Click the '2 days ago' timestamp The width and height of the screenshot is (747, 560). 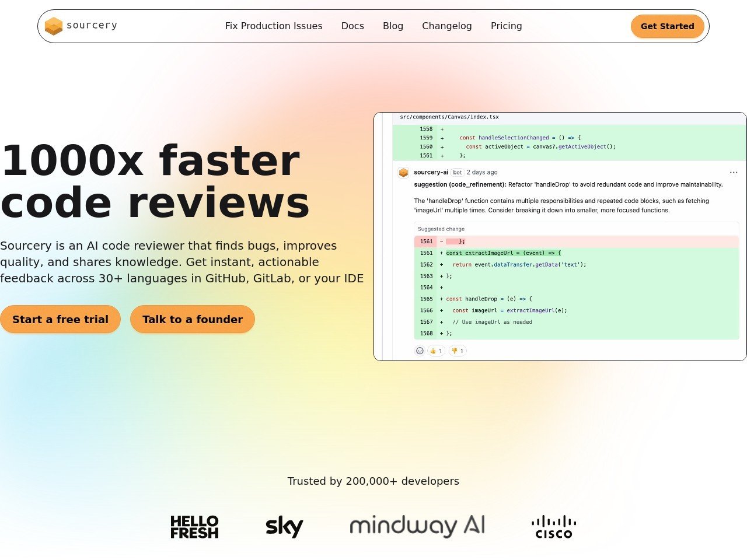click(482, 172)
